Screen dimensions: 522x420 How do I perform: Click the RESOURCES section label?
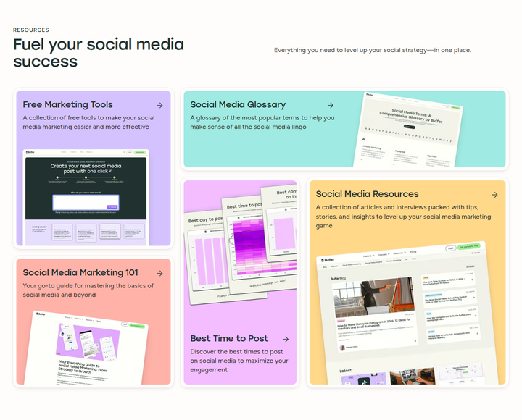click(x=31, y=30)
